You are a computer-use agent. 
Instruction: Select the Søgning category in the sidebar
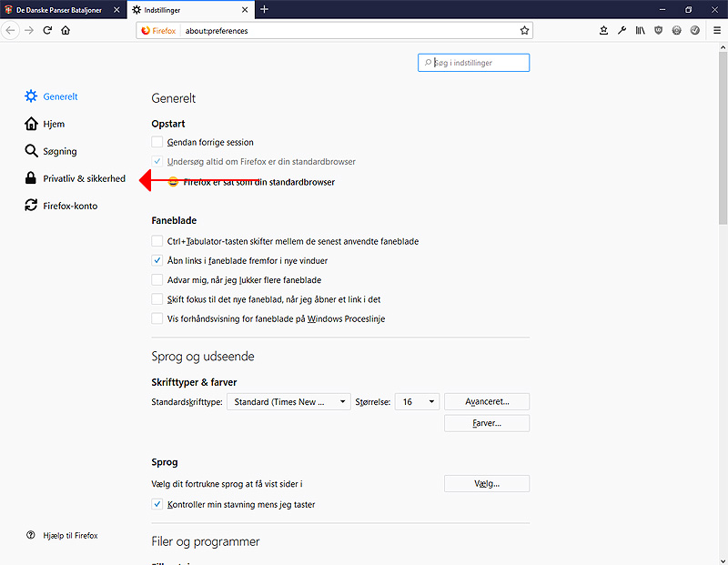click(x=59, y=151)
